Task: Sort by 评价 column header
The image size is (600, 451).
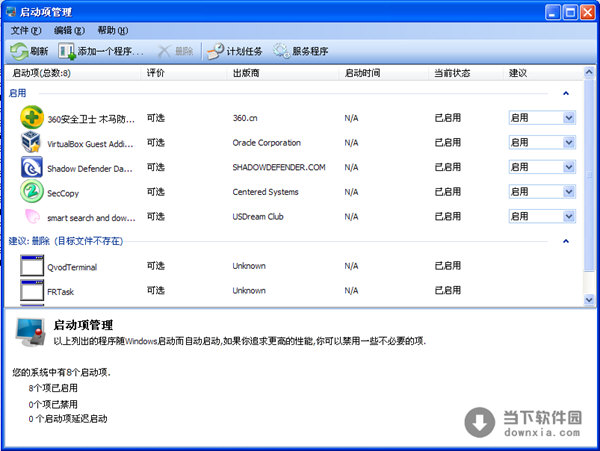Action: coord(184,73)
